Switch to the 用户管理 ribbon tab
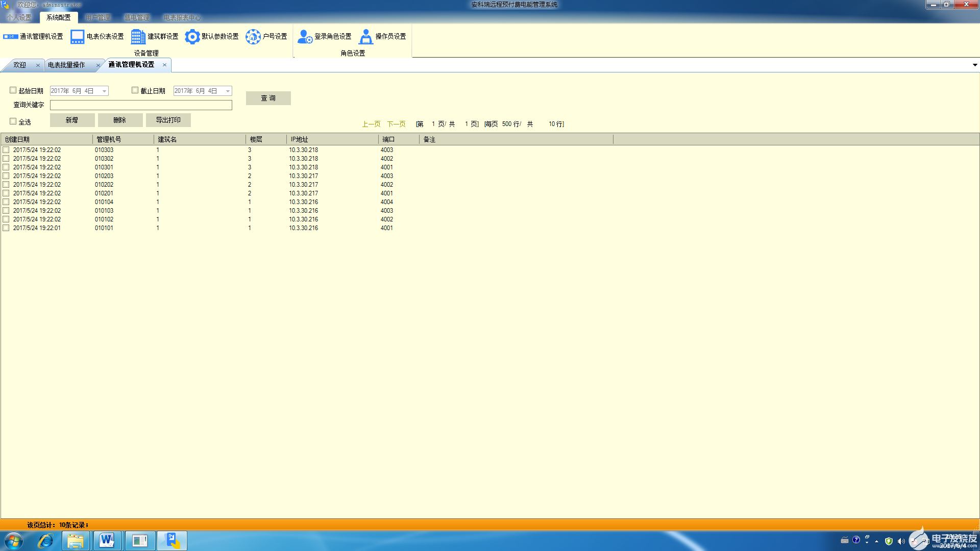This screenshot has height=551, width=980. point(97,18)
